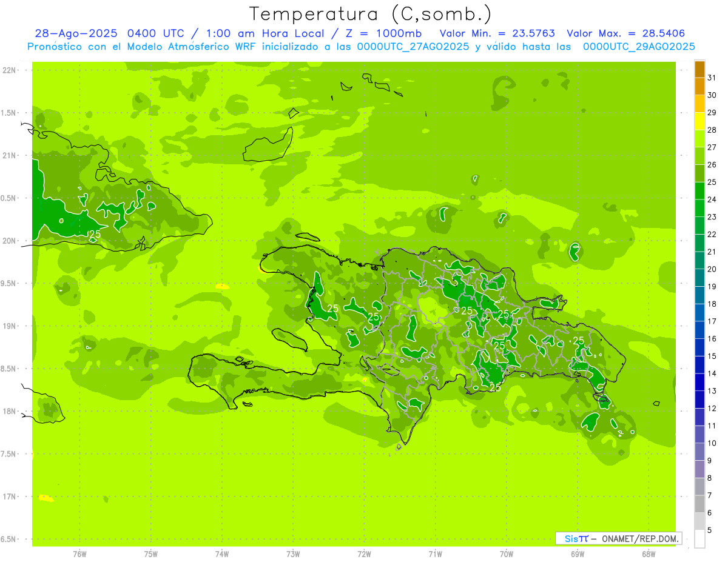Click the 25 contour label over Cuba
This screenshot has height=562, width=728.
coord(95,234)
